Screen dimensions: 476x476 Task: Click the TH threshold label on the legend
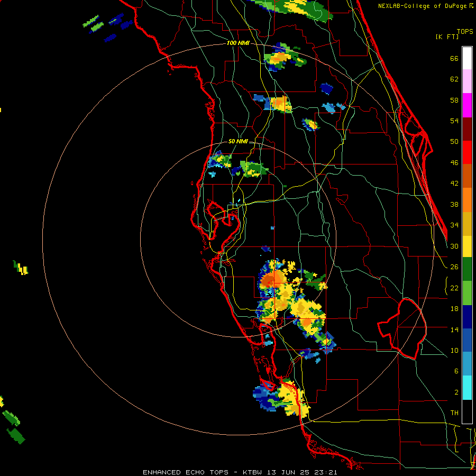click(x=454, y=413)
